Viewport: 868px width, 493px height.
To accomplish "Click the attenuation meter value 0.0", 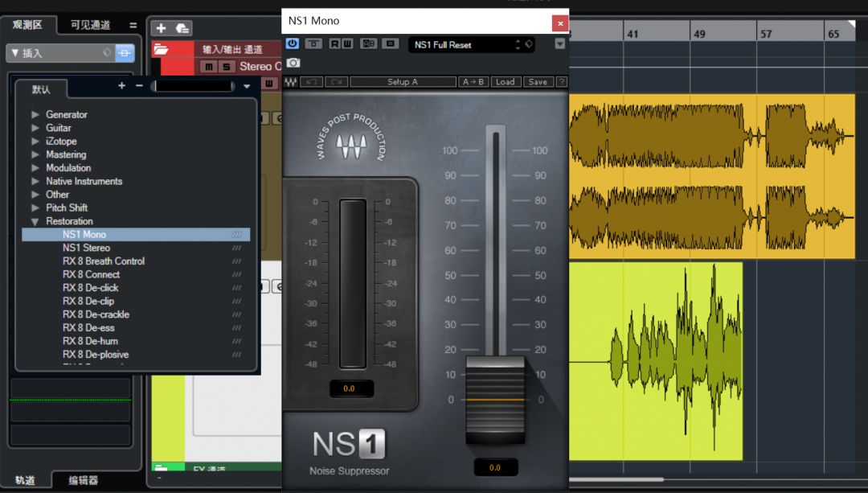I will point(350,389).
